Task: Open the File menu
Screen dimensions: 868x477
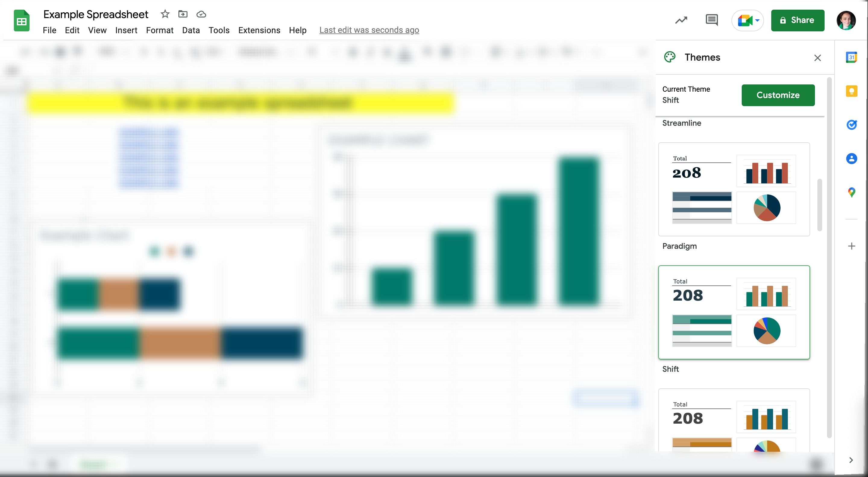Action: 49,30
